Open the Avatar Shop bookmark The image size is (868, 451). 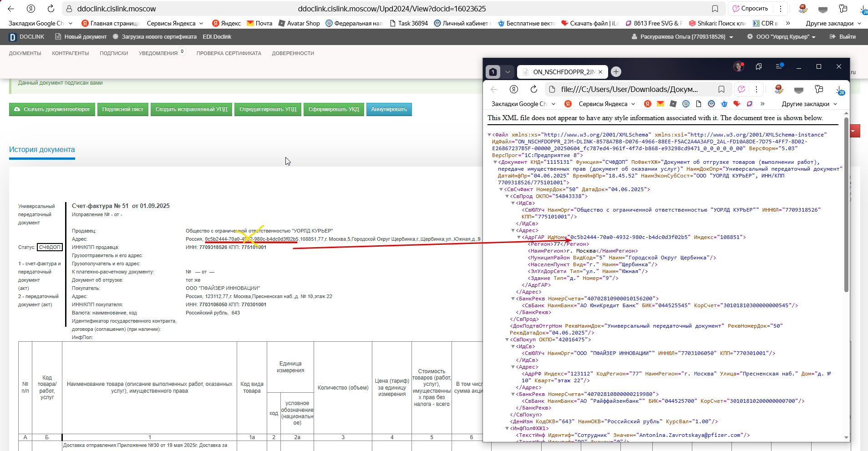click(299, 23)
